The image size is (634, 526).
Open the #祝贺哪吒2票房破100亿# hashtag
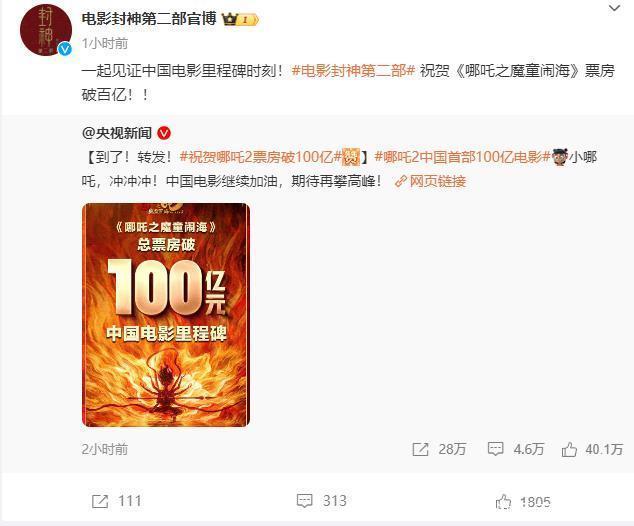[261, 157]
